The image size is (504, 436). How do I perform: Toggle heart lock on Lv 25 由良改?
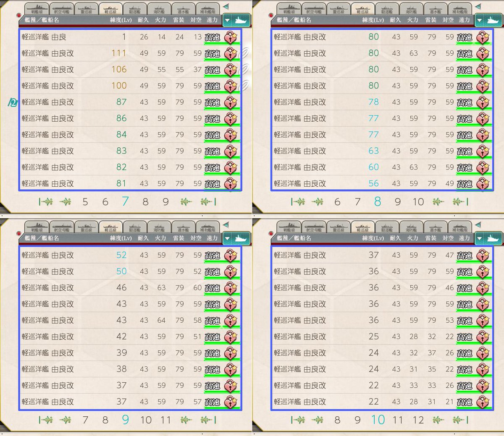483,337
